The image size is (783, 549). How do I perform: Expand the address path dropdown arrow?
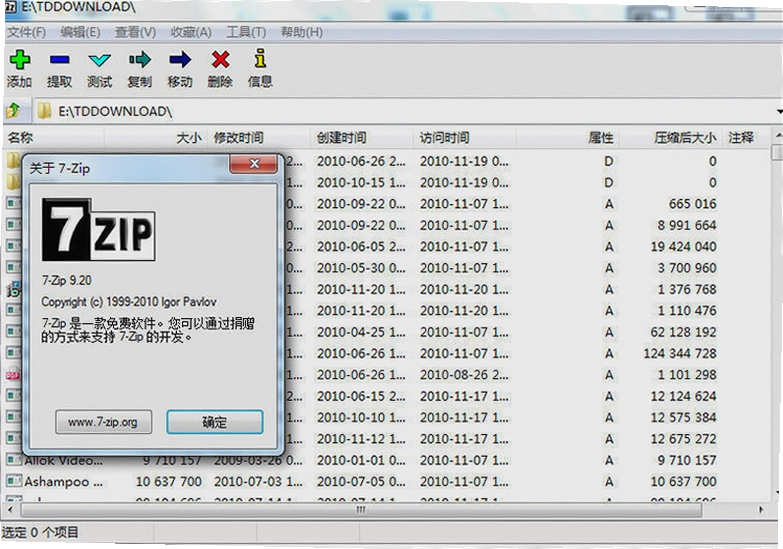click(x=779, y=111)
